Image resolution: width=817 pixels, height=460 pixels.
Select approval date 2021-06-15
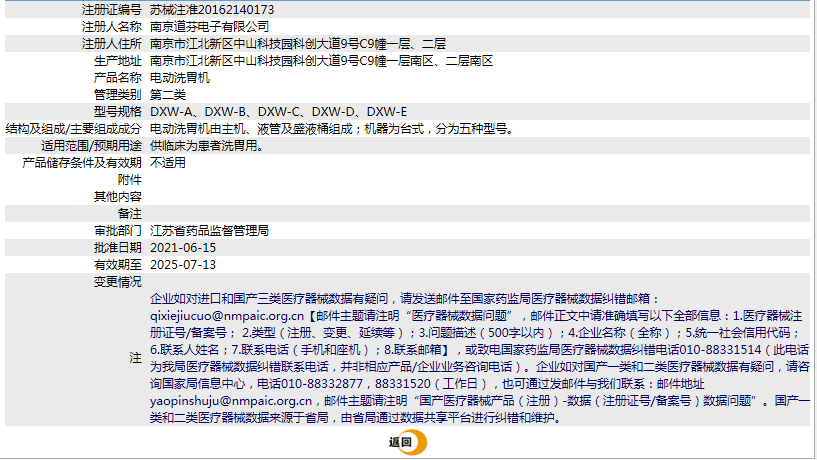point(183,248)
